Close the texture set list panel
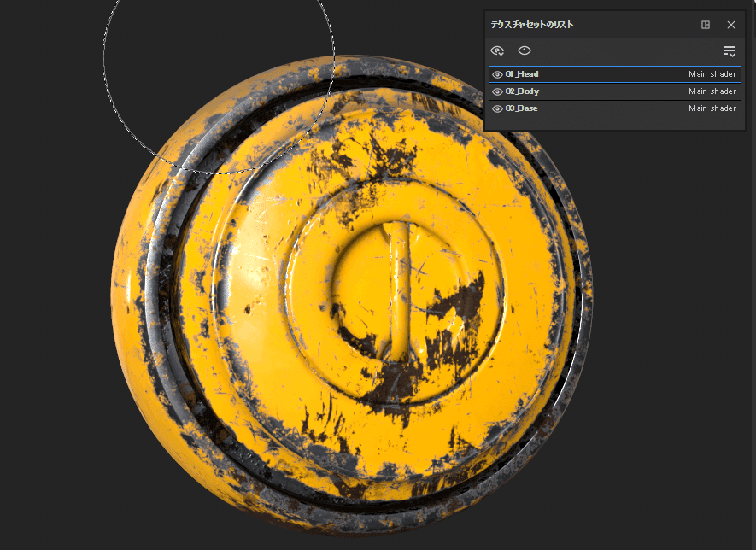 pos(731,25)
